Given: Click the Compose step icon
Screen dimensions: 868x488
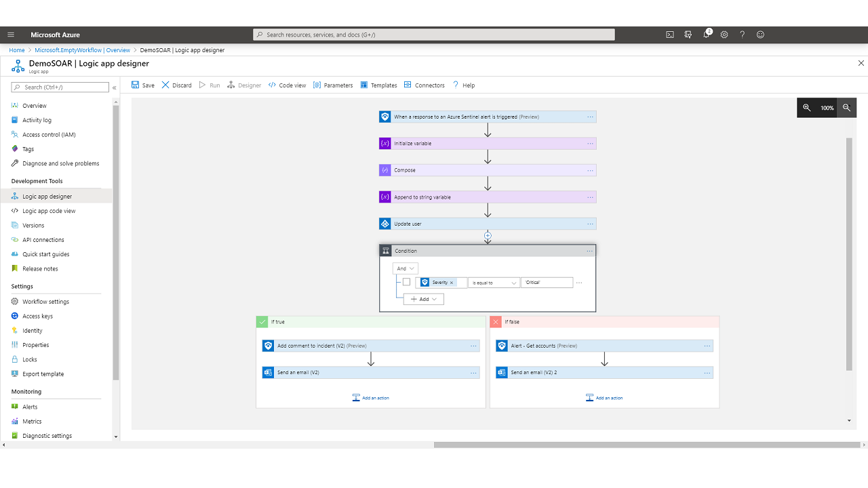Looking at the screenshot, I should 385,170.
